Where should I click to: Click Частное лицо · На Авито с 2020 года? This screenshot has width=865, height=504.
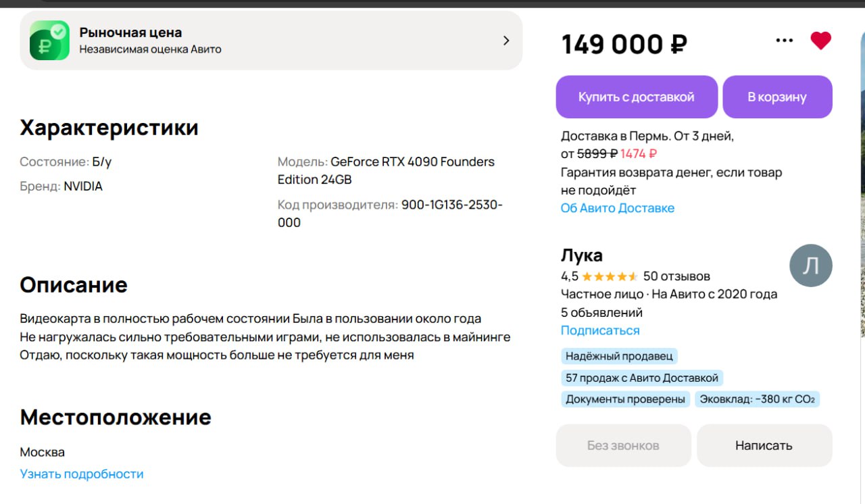pos(669,294)
